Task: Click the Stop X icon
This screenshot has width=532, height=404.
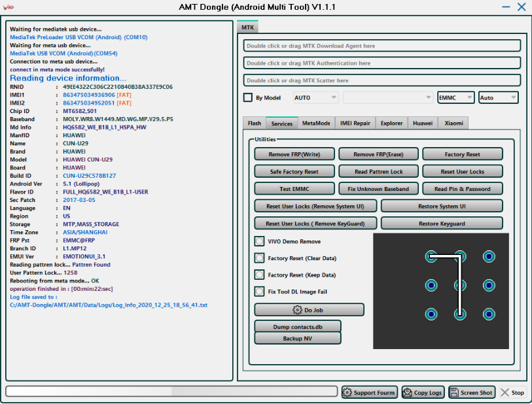Action: pos(505,392)
